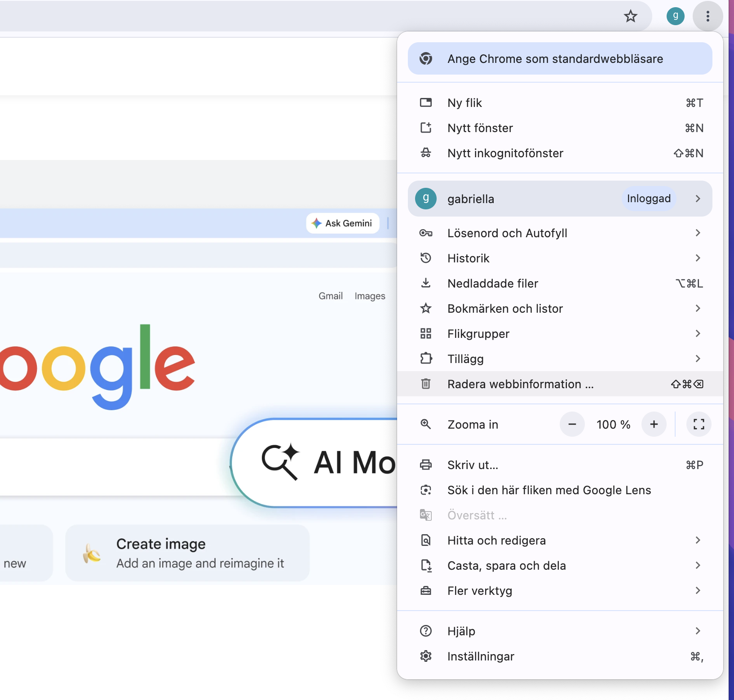Expand the Hjälp submenu chevron
The width and height of the screenshot is (734, 700).
click(698, 631)
